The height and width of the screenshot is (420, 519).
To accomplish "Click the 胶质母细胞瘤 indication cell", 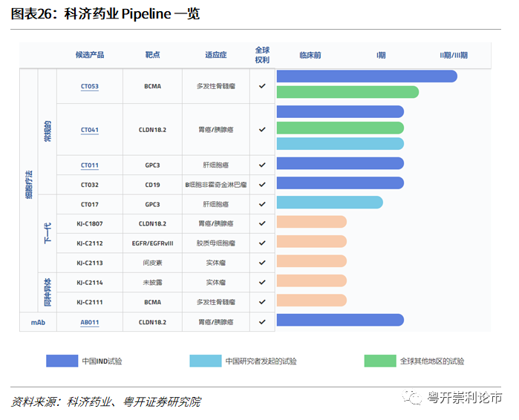I will click(216, 243).
